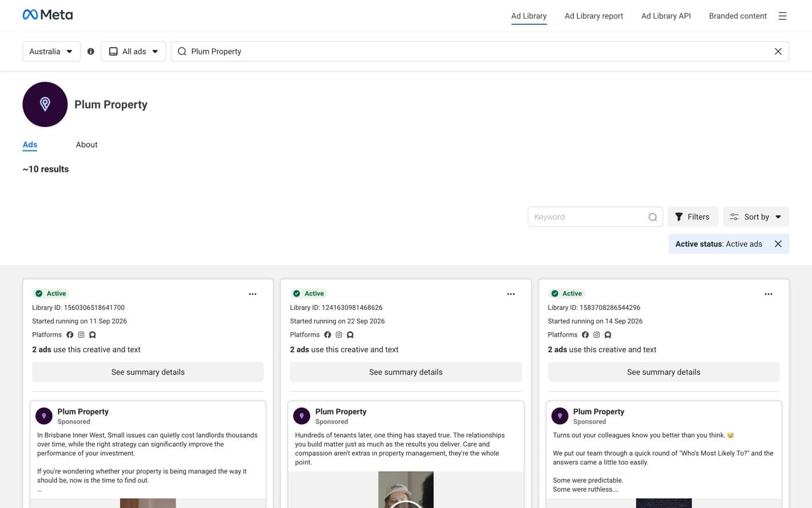The height and width of the screenshot is (508, 812).
Task: Open options menu for ad 1583708286544296
Action: [x=768, y=294]
